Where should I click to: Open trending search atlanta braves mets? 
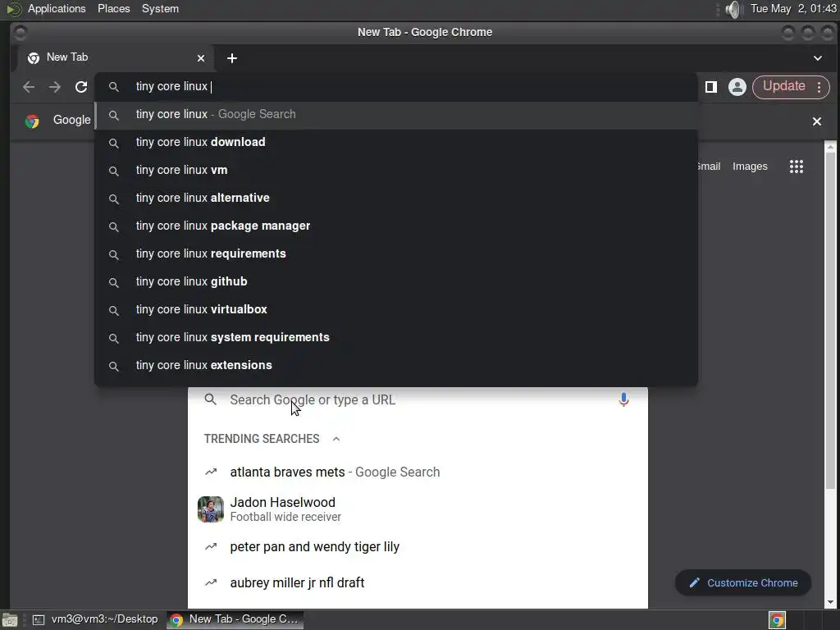[418, 472]
